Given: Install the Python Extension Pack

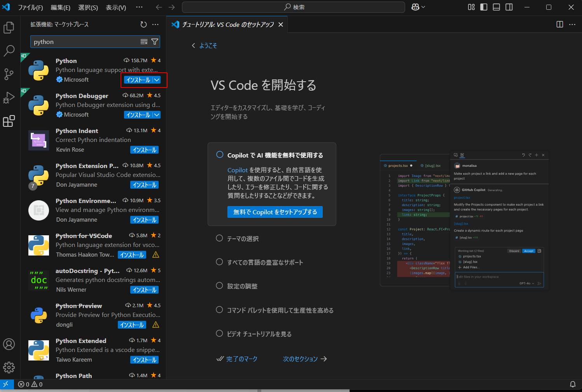Looking at the screenshot, I should pyautogui.click(x=144, y=185).
